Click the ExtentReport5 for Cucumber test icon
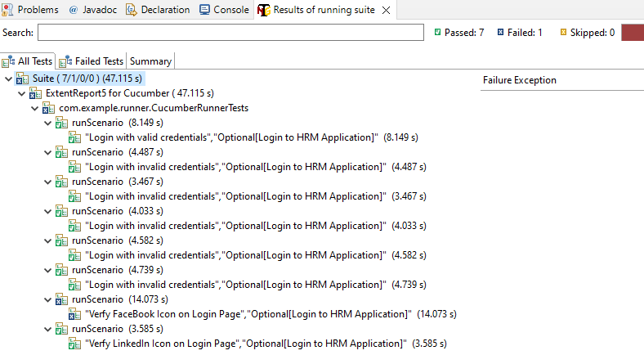This screenshot has width=644, height=364. (35, 93)
